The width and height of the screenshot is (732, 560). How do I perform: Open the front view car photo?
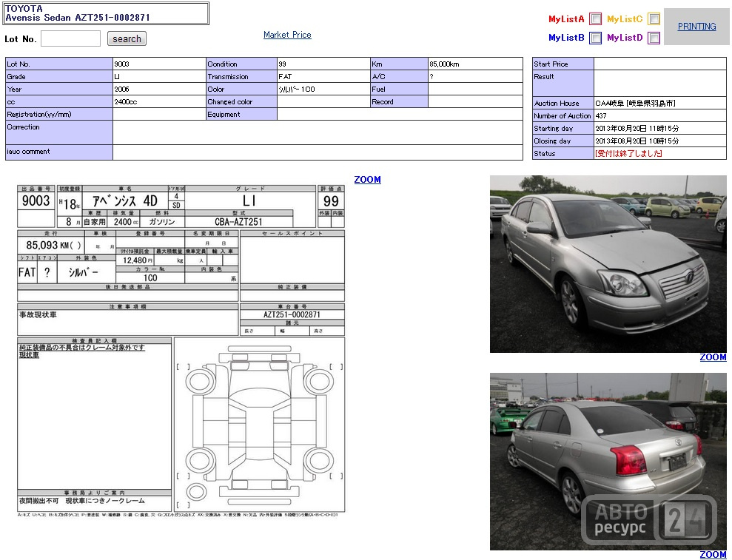point(608,264)
